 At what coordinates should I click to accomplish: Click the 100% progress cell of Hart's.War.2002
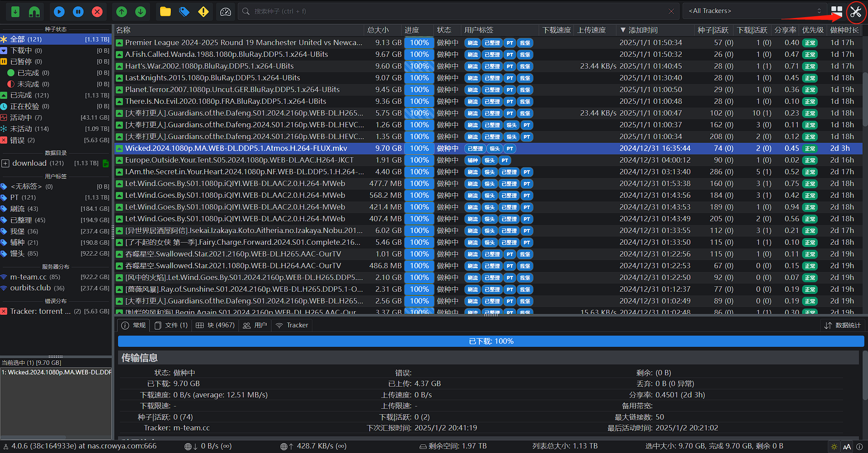419,66
